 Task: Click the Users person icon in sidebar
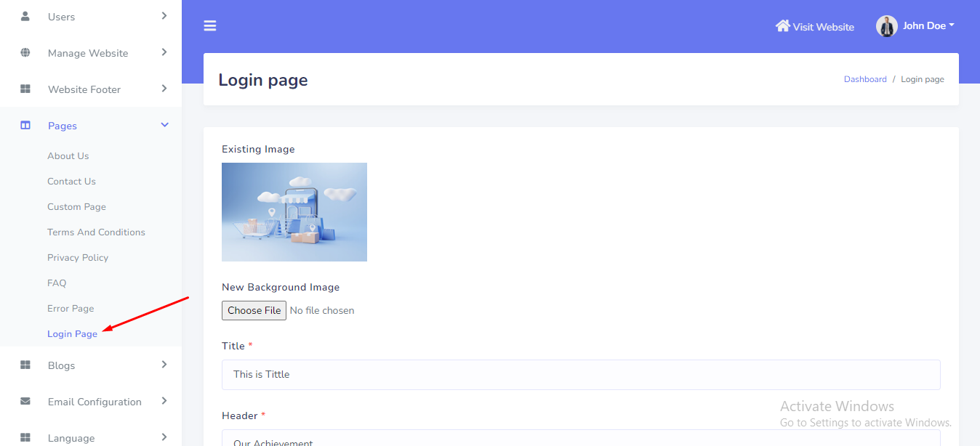pos(25,16)
